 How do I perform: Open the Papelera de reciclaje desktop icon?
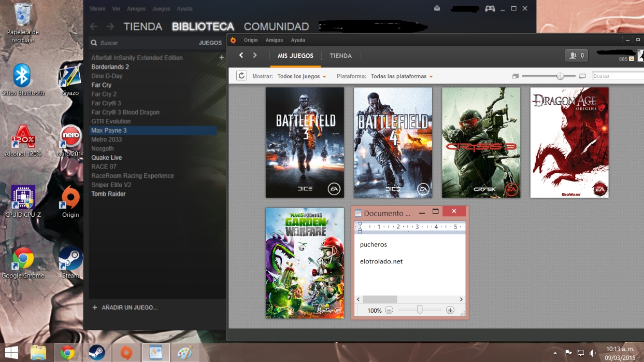[23, 22]
